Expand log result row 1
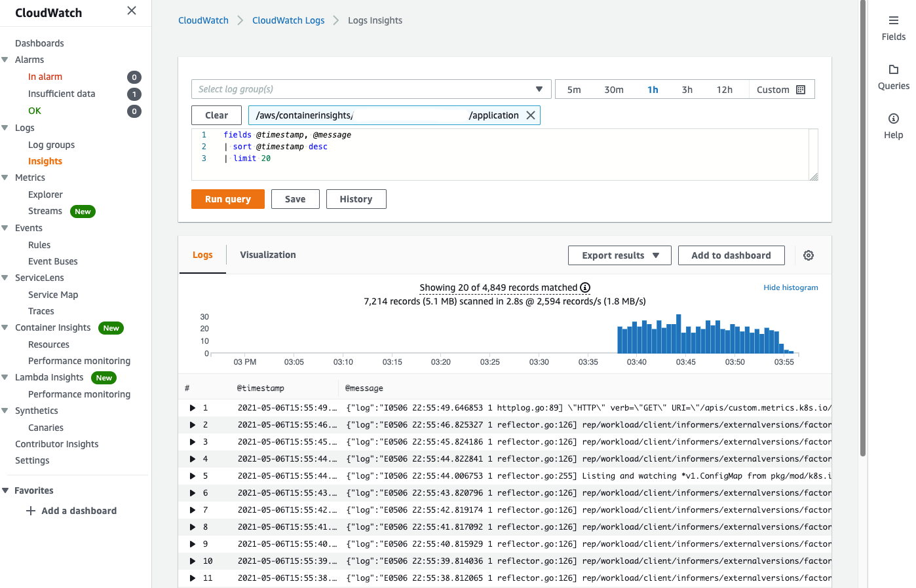The width and height of the screenshot is (916, 588). coord(193,408)
